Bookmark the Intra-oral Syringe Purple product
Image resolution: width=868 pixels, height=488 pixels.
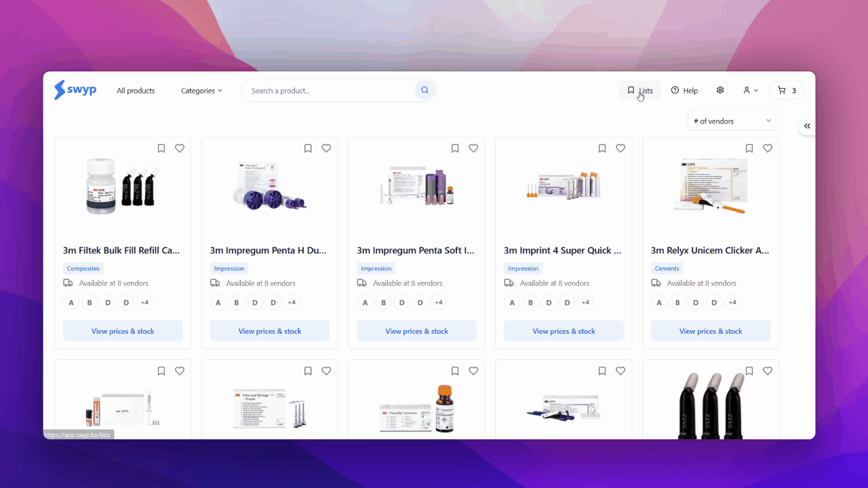pos(308,371)
